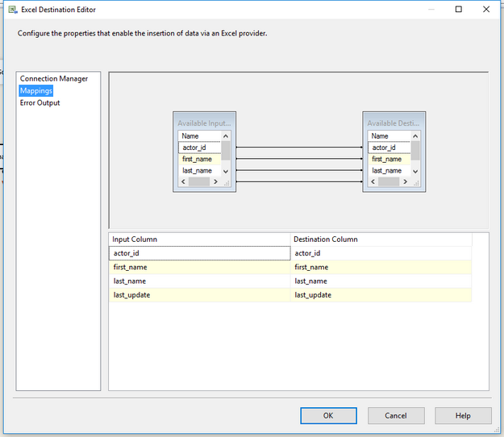This screenshot has width=504, height=437.
Task: Click the Input Column header
Action: [x=200, y=239]
